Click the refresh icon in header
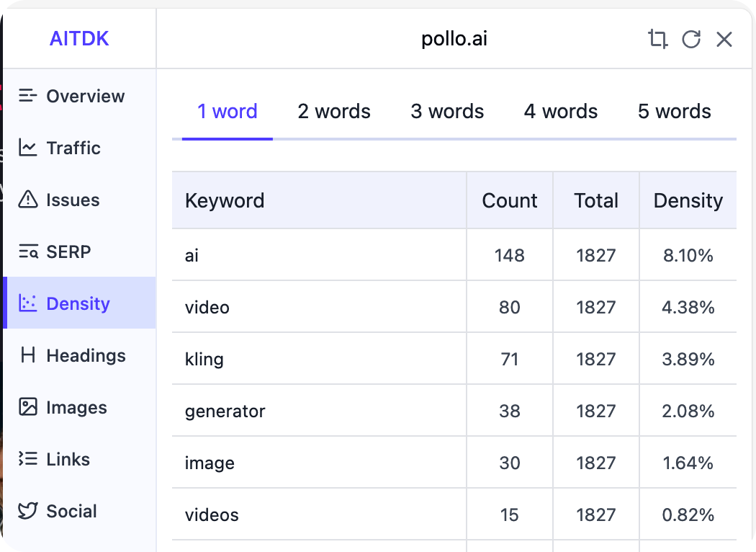This screenshot has width=756, height=552. (691, 39)
